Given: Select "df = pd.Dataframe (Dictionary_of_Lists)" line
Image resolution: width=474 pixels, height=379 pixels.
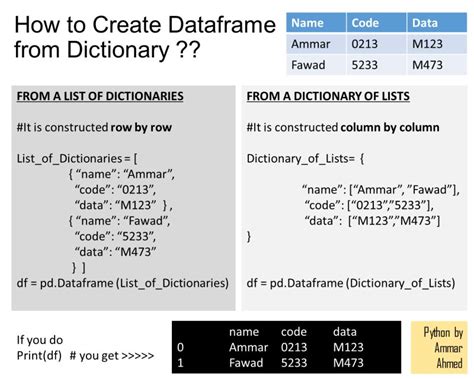Looking at the screenshot, I should 351,283.
